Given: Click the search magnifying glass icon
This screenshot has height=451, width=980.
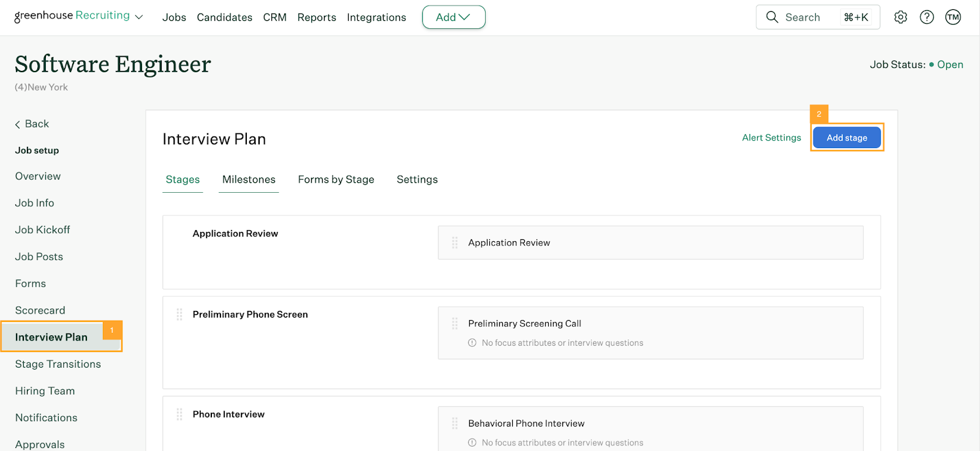Looking at the screenshot, I should tap(772, 17).
